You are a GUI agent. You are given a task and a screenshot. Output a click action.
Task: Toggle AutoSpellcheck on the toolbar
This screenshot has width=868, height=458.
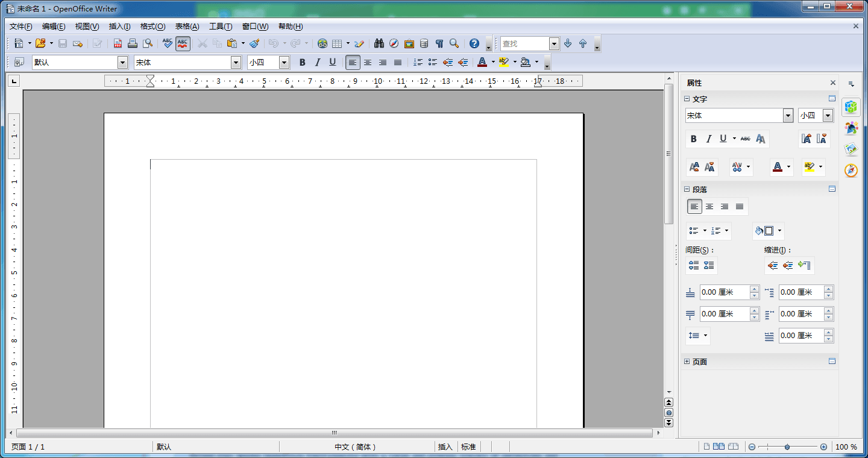(x=183, y=43)
